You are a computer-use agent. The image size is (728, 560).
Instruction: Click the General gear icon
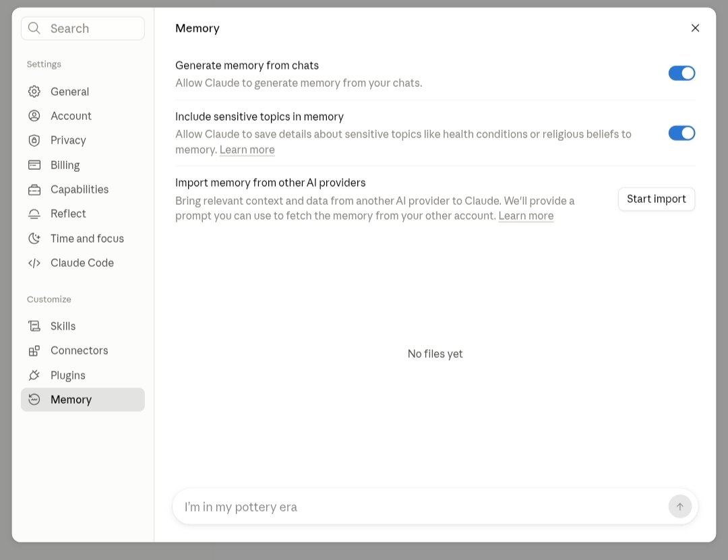tap(34, 92)
